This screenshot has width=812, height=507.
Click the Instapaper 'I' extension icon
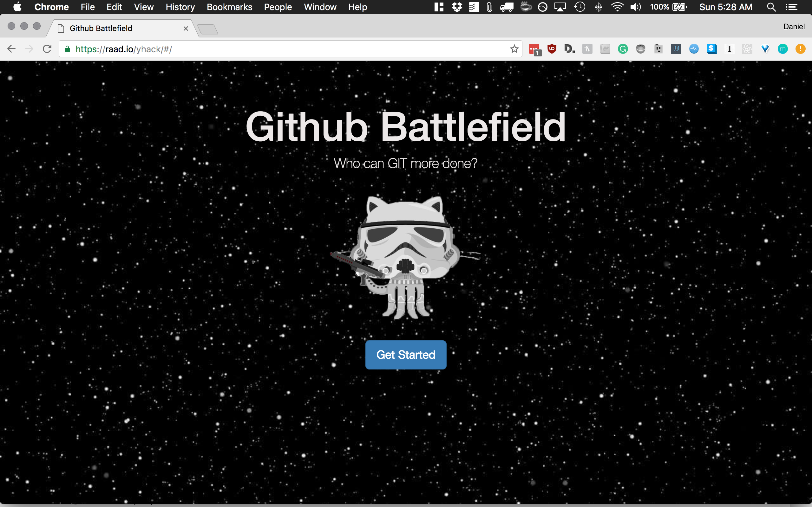click(729, 49)
